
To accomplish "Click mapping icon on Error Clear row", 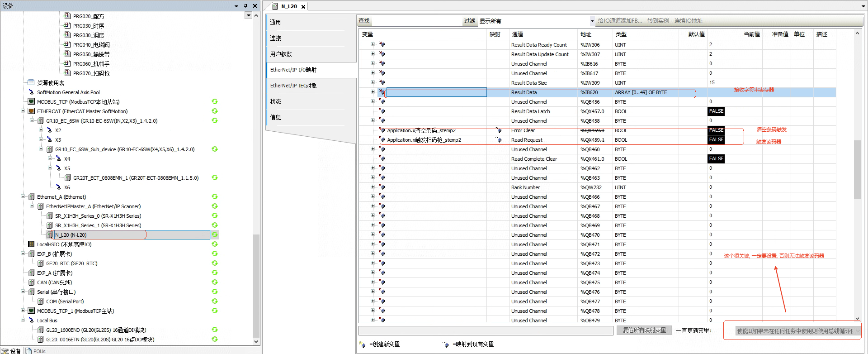I will coord(498,130).
